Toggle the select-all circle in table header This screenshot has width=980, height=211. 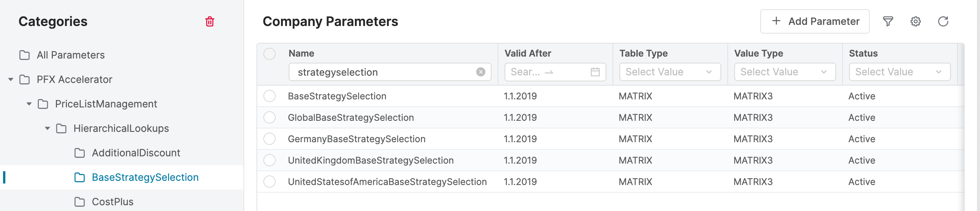[269, 54]
